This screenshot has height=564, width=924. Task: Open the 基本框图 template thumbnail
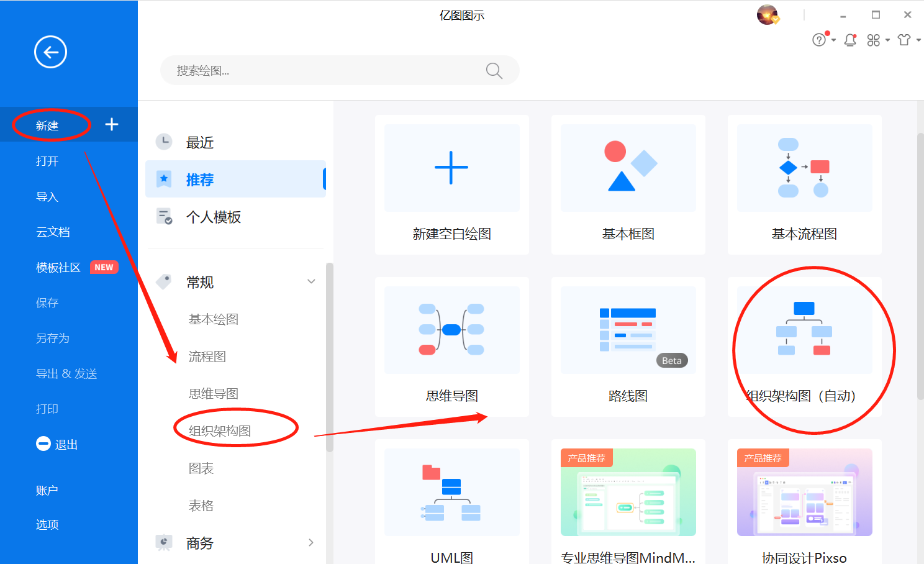(628, 168)
